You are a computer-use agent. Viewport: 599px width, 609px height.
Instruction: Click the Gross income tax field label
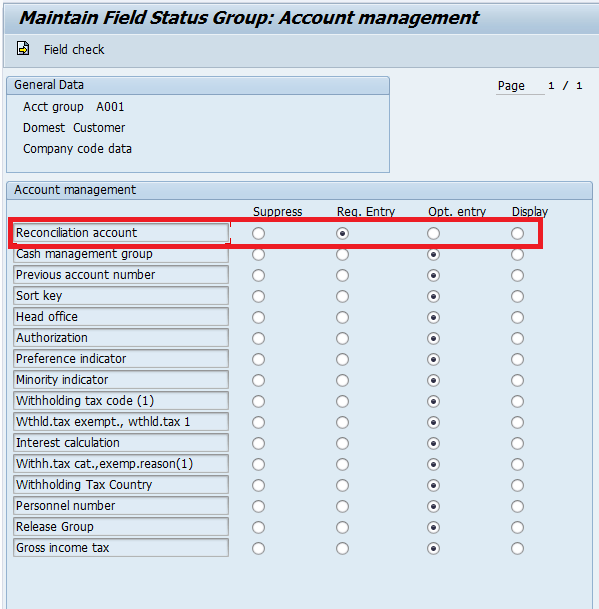[x=121, y=547]
